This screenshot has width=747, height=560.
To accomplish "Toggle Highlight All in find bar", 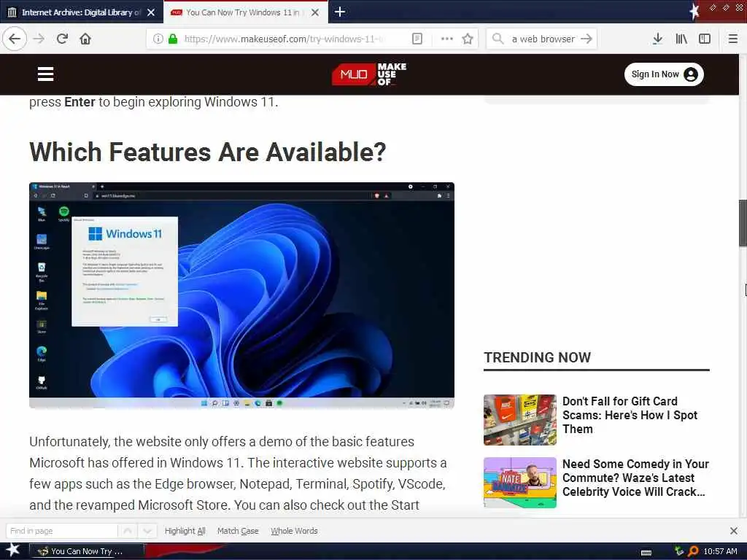I will coord(185,531).
